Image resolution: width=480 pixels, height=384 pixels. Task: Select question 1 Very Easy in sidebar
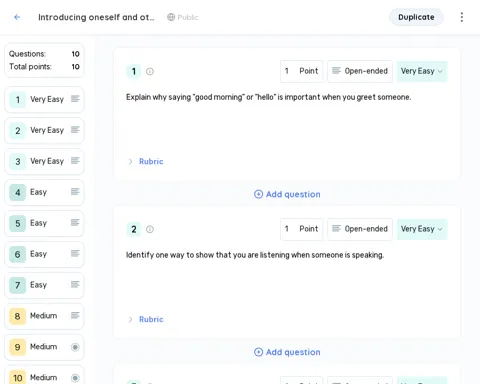[x=44, y=99]
